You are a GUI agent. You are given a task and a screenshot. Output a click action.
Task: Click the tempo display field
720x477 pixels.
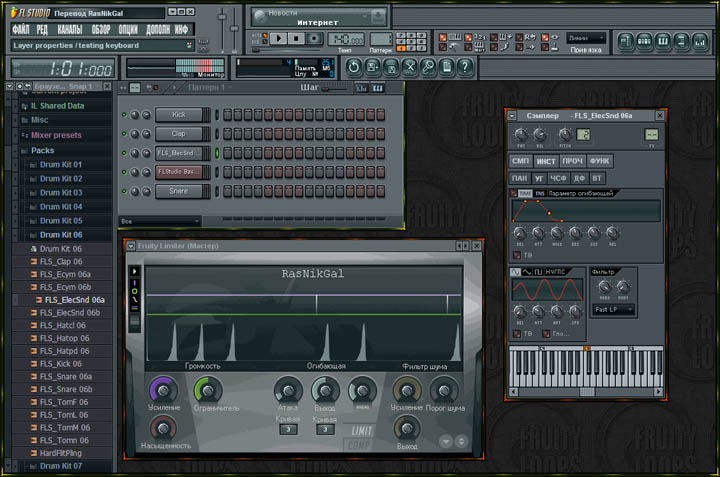coord(346,39)
